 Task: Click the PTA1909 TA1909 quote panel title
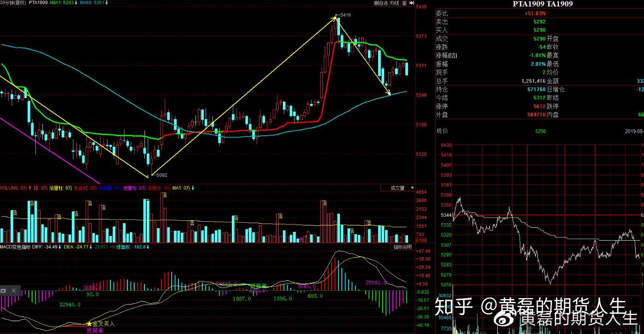coord(543,4)
